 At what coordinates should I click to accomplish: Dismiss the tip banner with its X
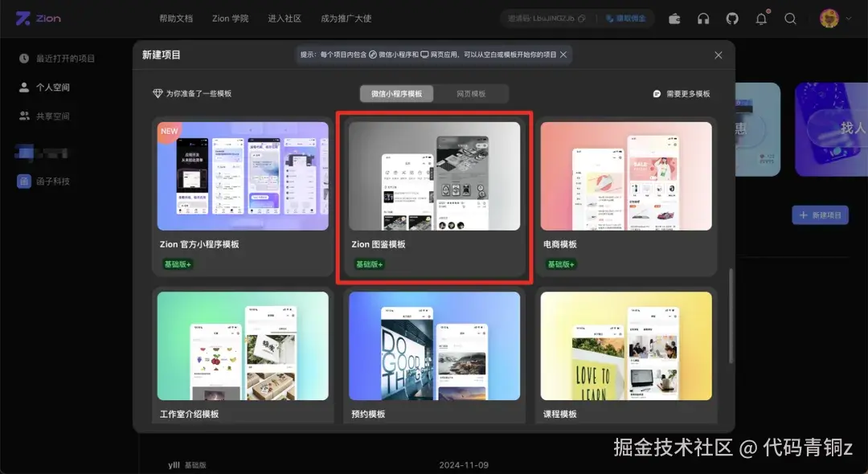pos(562,55)
